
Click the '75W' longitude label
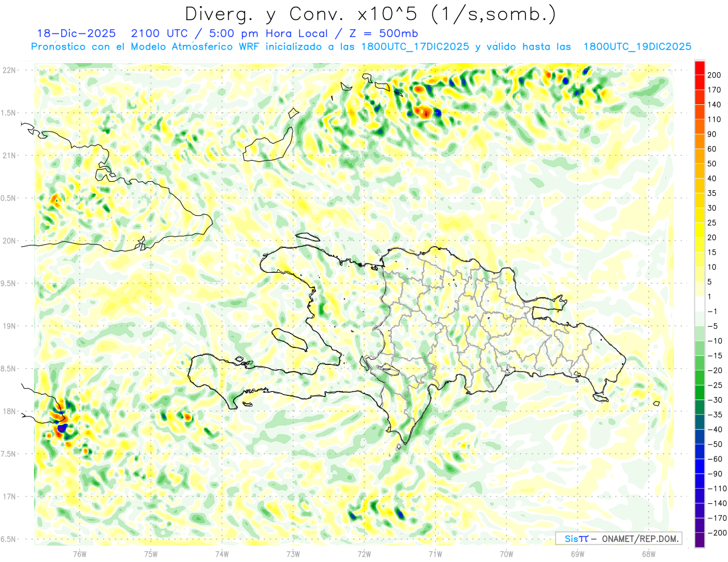pyautogui.click(x=151, y=553)
